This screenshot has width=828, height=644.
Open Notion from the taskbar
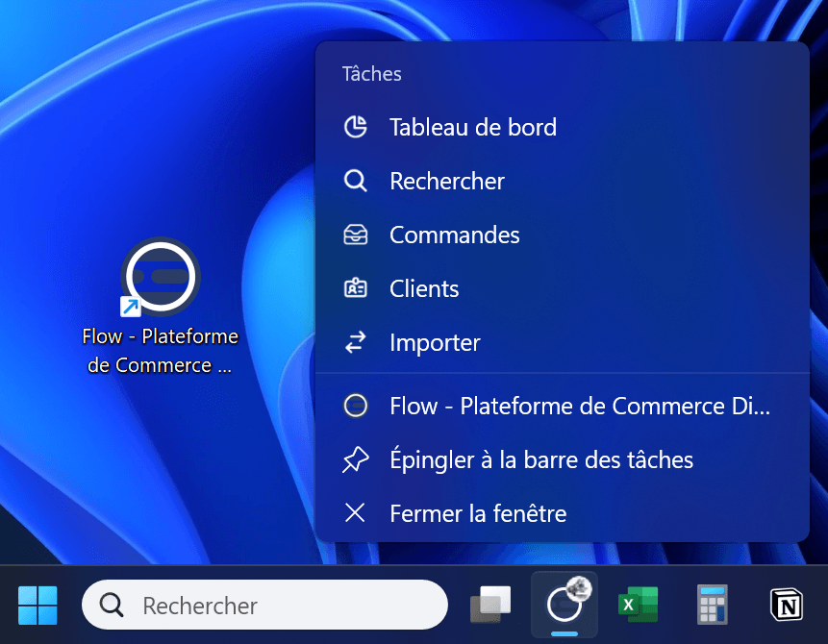pos(786,605)
